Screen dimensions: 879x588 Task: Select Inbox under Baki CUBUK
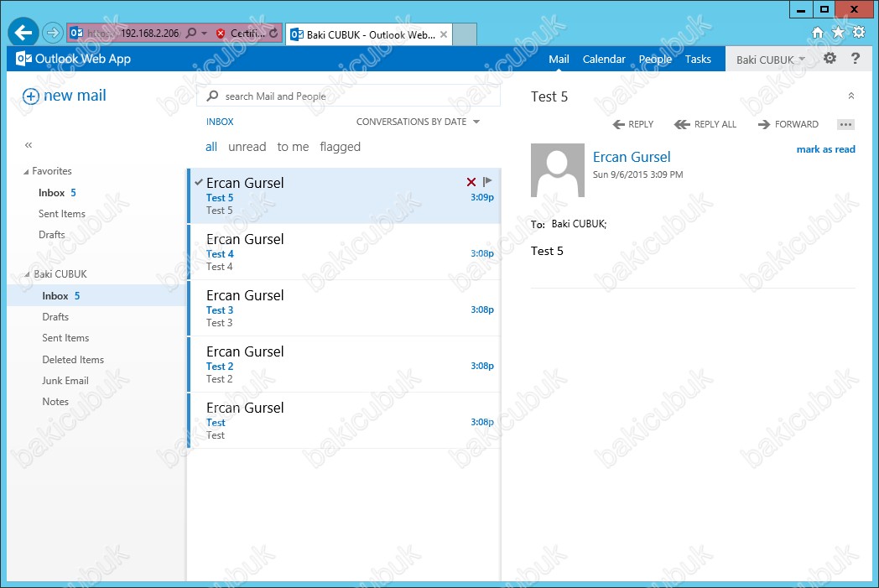[96, 295]
